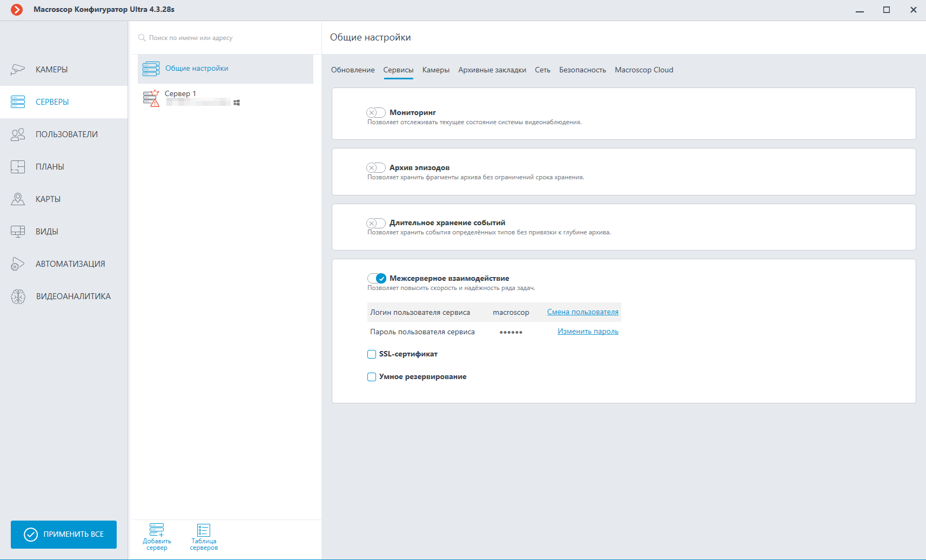926x560 pixels.
Task: Check the SSL-сертификат checkbox
Action: (372, 354)
